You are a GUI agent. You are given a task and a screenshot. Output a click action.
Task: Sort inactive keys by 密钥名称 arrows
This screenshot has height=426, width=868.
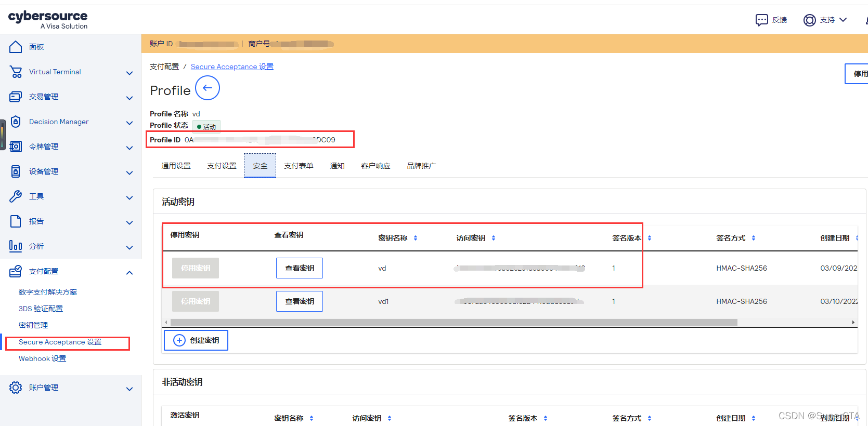click(x=312, y=418)
